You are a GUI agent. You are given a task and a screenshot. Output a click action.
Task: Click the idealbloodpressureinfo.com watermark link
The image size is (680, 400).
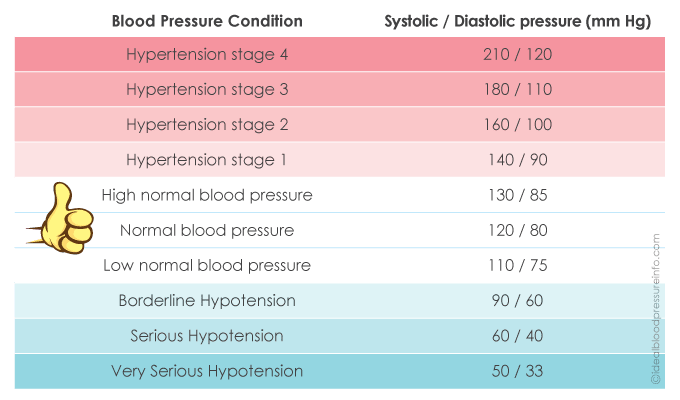click(x=656, y=310)
